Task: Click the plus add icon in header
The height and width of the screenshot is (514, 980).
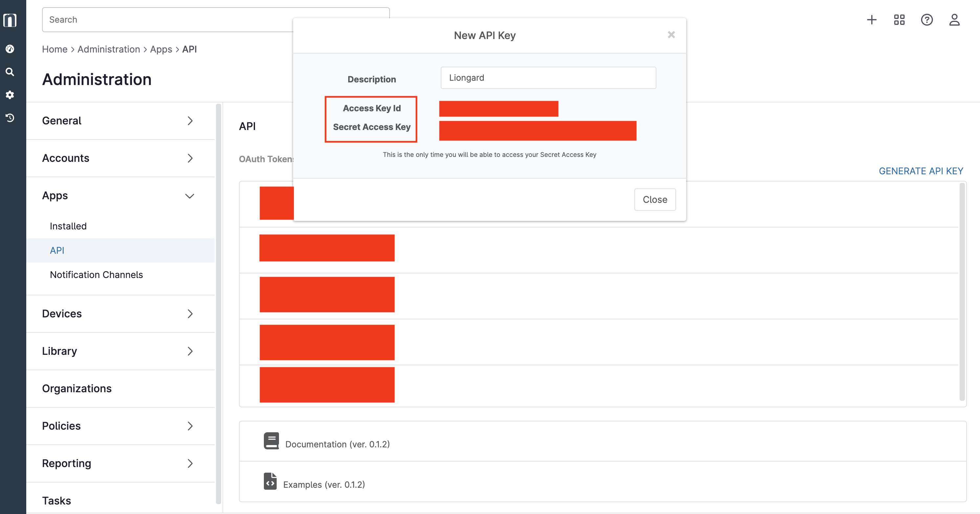Action: tap(872, 20)
